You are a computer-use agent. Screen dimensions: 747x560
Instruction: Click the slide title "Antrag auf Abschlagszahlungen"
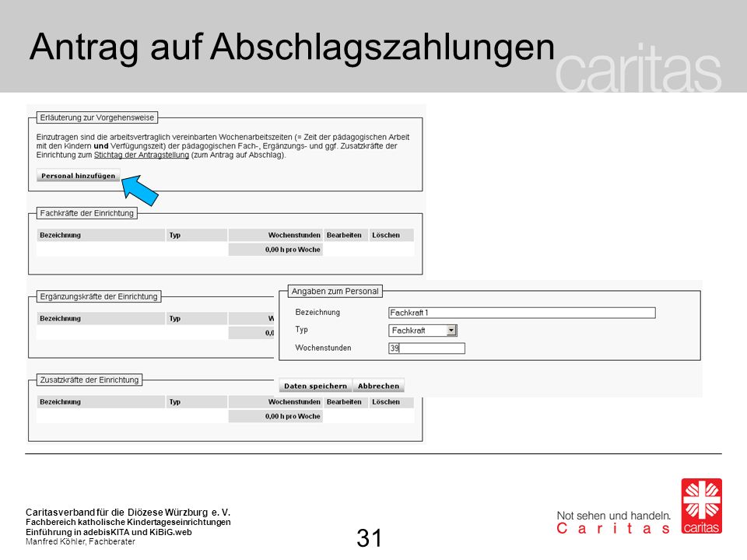pyautogui.click(x=292, y=47)
